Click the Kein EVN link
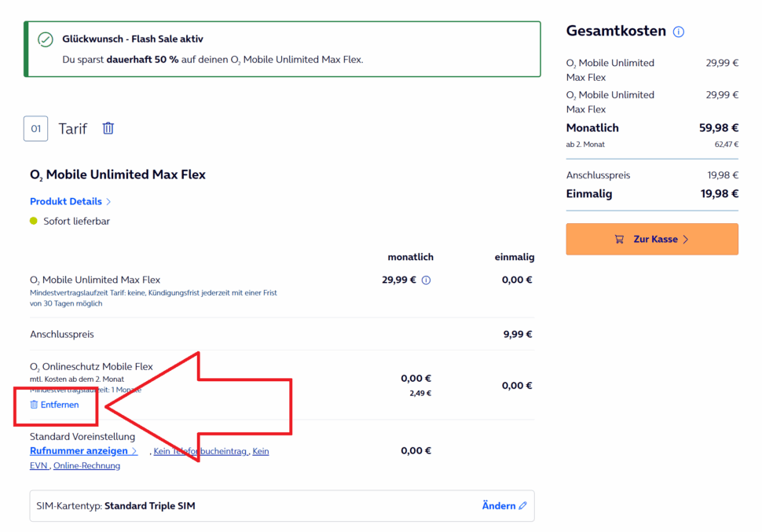 (37, 465)
